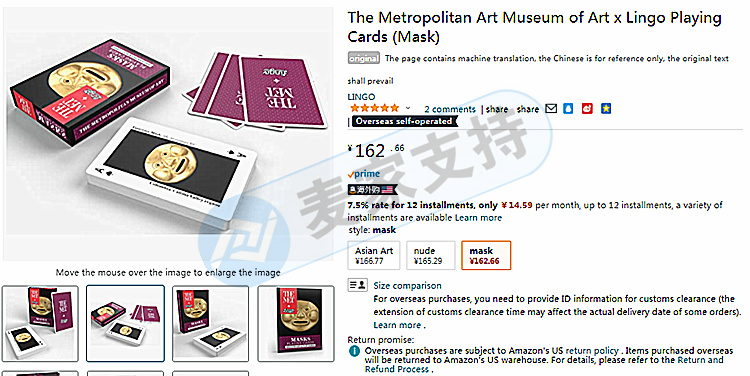Click the Overseas self-operated badge
This screenshot has height=376, width=750.
click(x=405, y=122)
